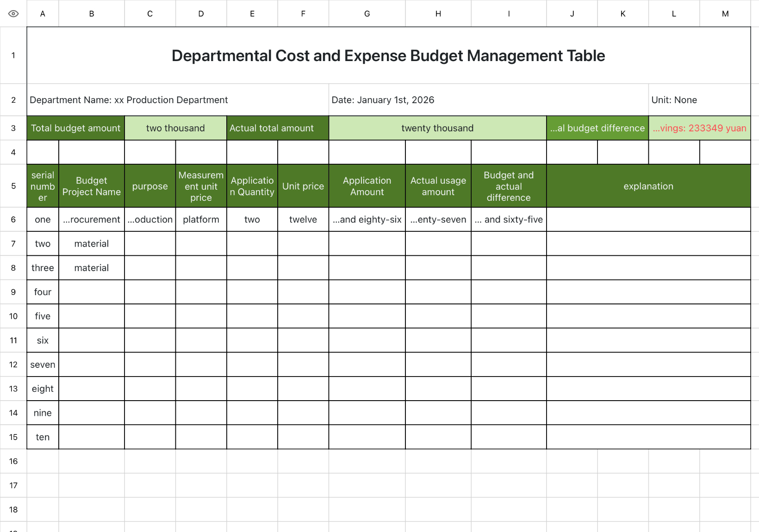Select column G header
The height and width of the screenshot is (532, 759).
point(367,13)
